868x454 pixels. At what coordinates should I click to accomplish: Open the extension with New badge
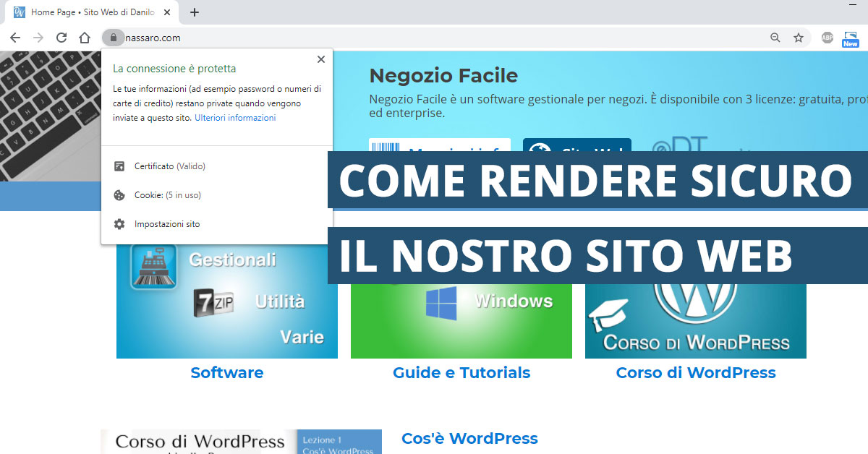click(x=851, y=38)
